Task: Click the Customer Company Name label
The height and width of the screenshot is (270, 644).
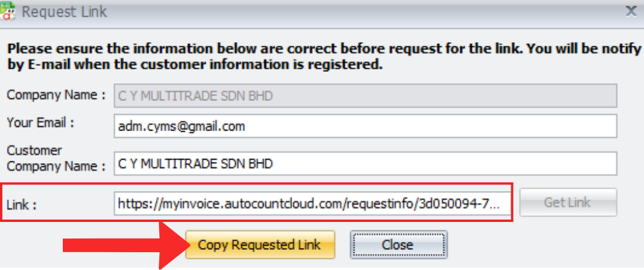Action: (x=56, y=158)
